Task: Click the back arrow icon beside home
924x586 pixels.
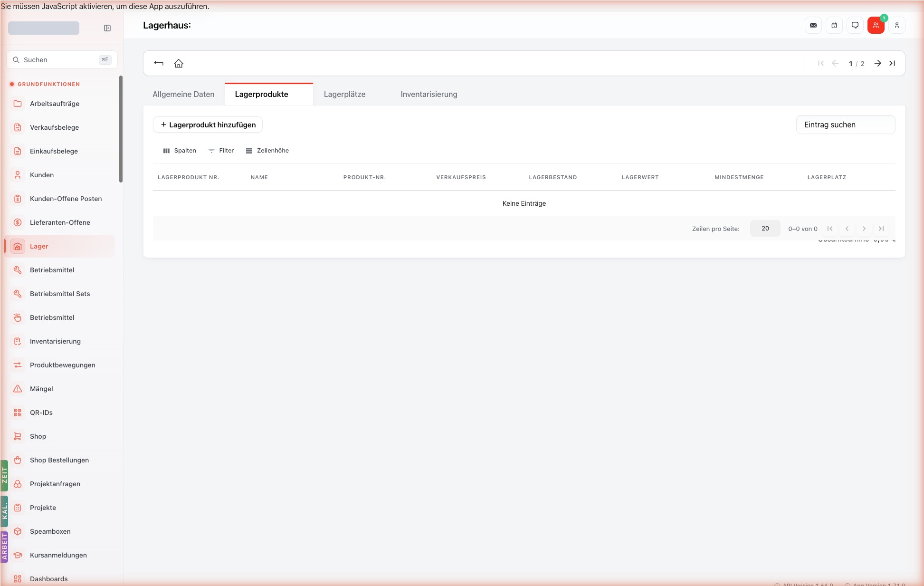Action: pos(159,63)
